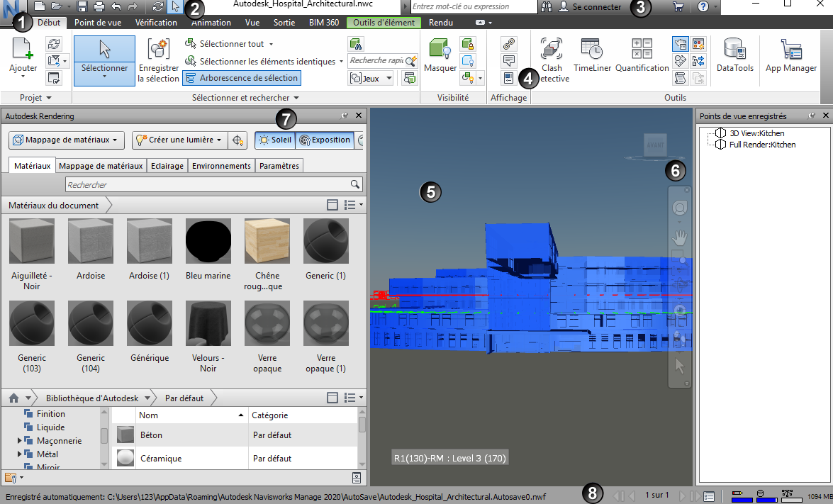The image size is (833, 504).
Task: Save the file with the floppy disk icon
Action: click(x=82, y=6)
